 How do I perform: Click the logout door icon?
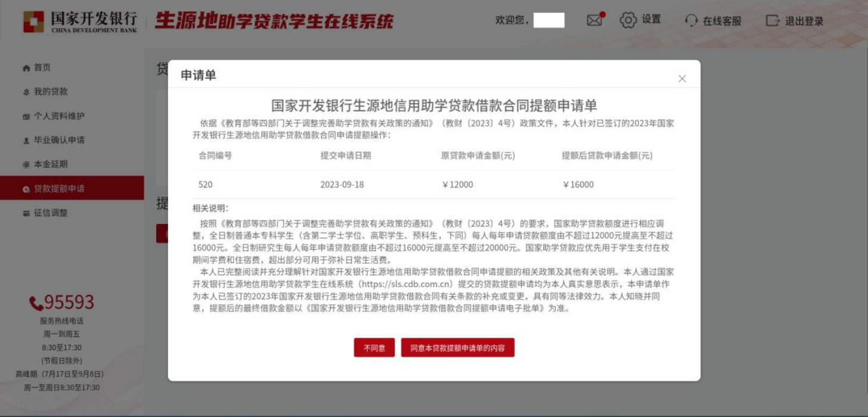tap(773, 21)
